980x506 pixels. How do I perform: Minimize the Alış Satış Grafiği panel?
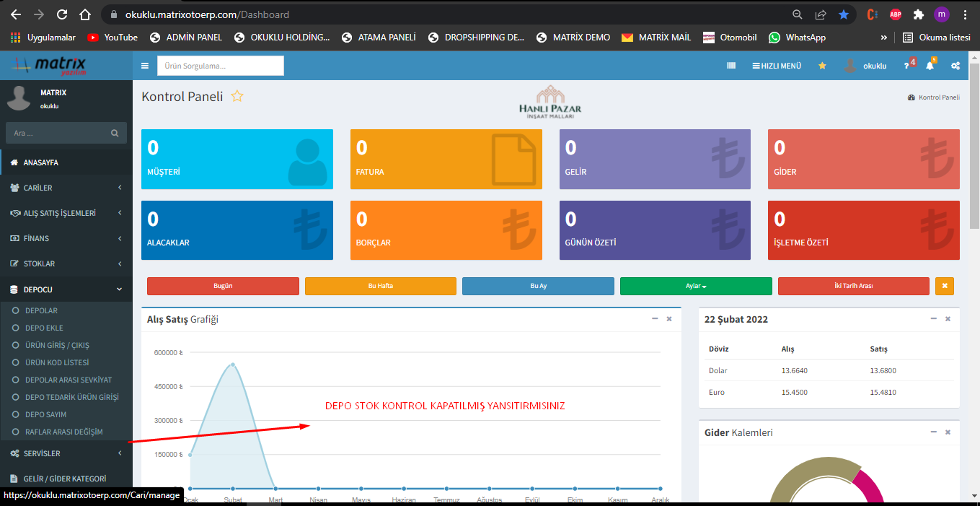[655, 319]
